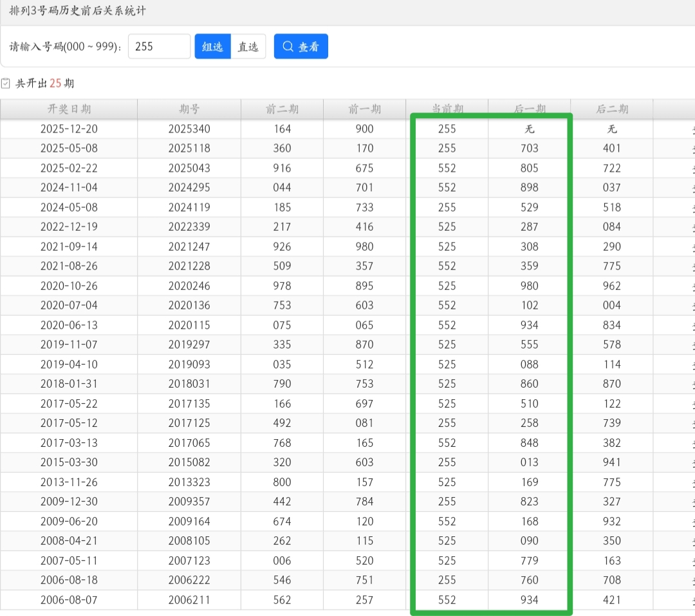Click the period number 2019093
The image size is (695, 616).
pos(189,364)
